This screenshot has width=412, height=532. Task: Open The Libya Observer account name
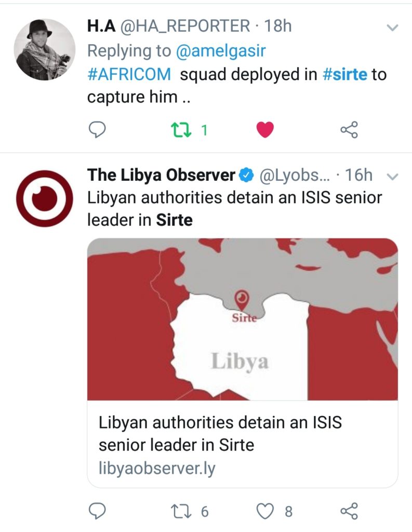point(161,175)
